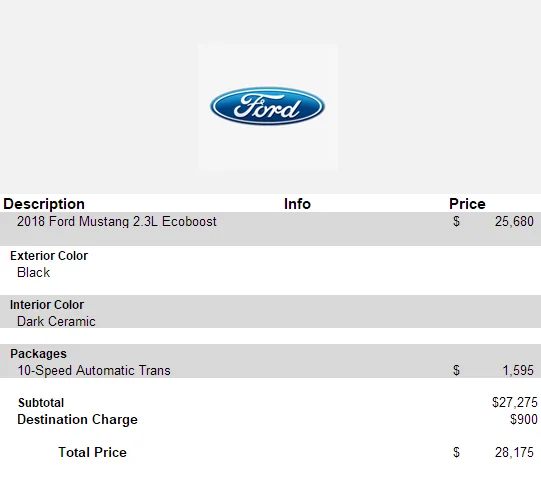The image size is (541, 479).
Task: Select the Destination Charge label
Action: pyautogui.click(x=77, y=420)
